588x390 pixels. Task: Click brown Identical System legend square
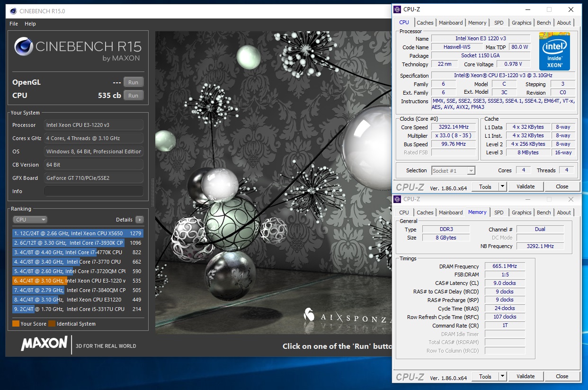tap(52, 324)
